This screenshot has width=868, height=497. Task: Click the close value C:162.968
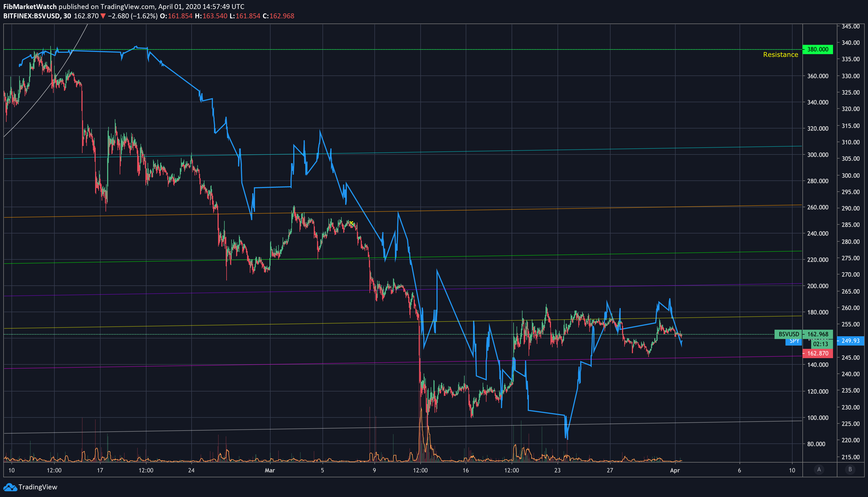point(278,16)
